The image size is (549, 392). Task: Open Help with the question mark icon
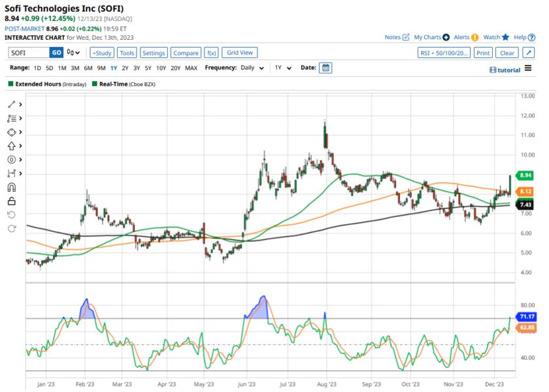531,37
